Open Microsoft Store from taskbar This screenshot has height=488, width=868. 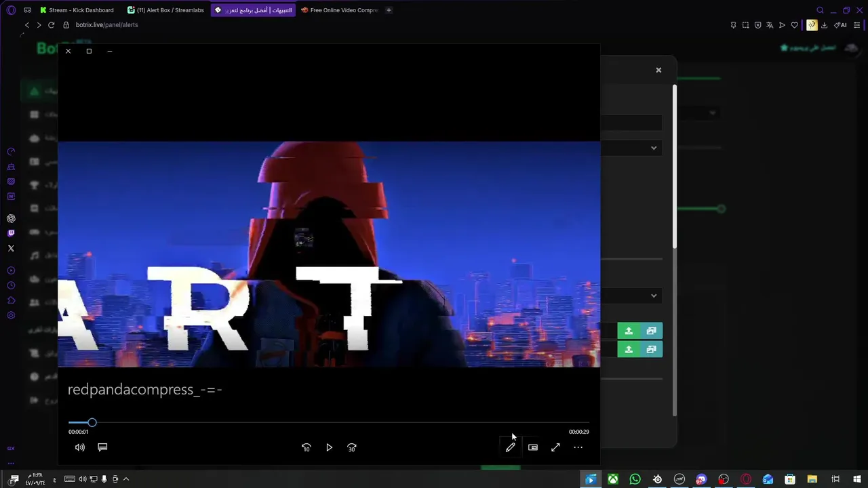790,479
